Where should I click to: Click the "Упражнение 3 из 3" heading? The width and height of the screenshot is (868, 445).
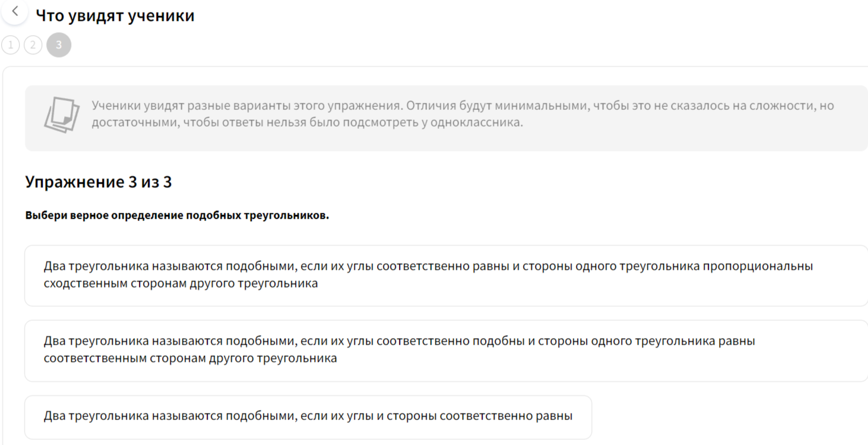tap(99, 182)
